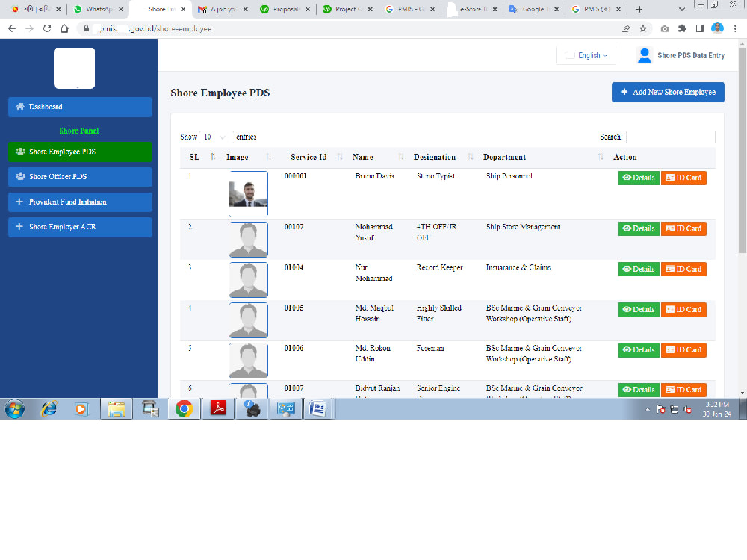The height and width of the screenshot is (560, 747).
Task: Click the eye icon in Bruno Davis's Details button
Action: pyautogui.click(x=627, y=178)
